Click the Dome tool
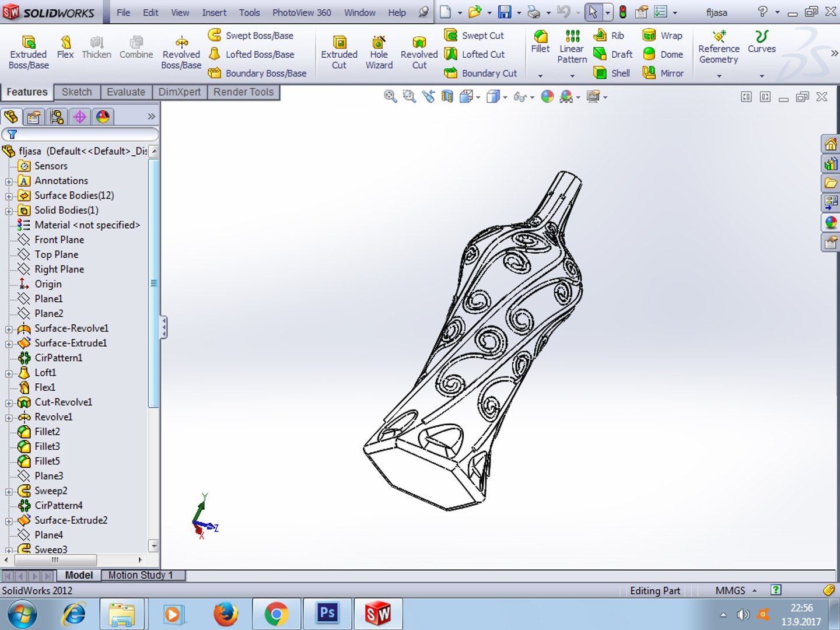Screen dimensions: 840x630 [663, 54]
